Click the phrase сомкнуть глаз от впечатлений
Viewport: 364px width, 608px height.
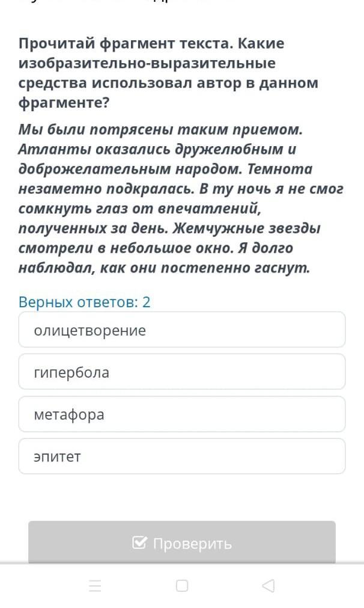pyautogui.click(x=140, y=209)
